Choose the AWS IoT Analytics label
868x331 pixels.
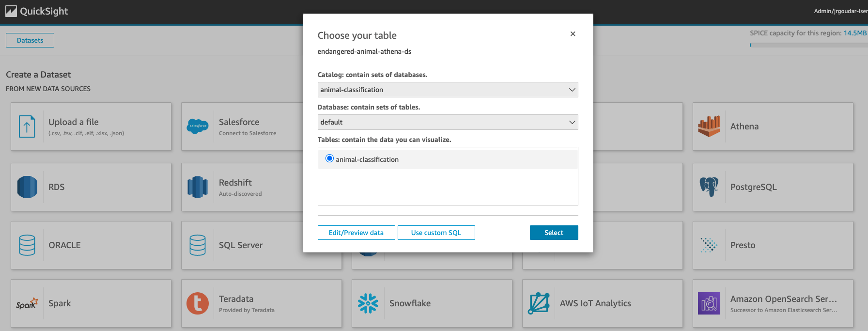(x=595, y=303)
